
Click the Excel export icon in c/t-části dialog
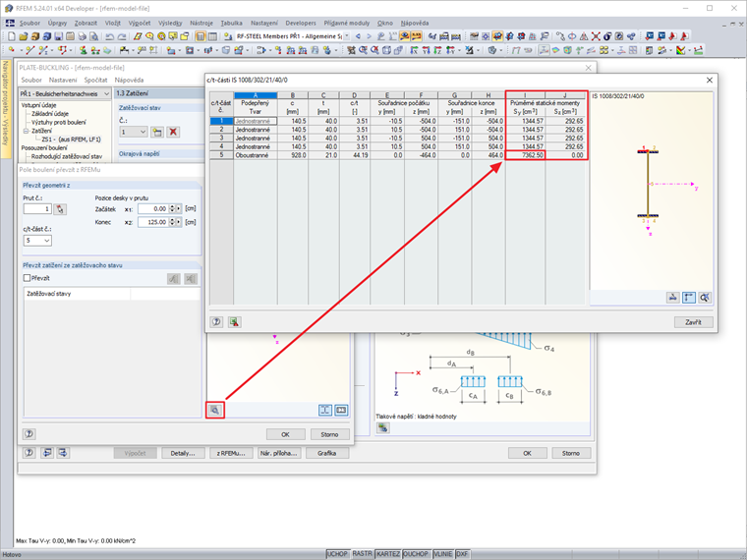pos(234,322)
